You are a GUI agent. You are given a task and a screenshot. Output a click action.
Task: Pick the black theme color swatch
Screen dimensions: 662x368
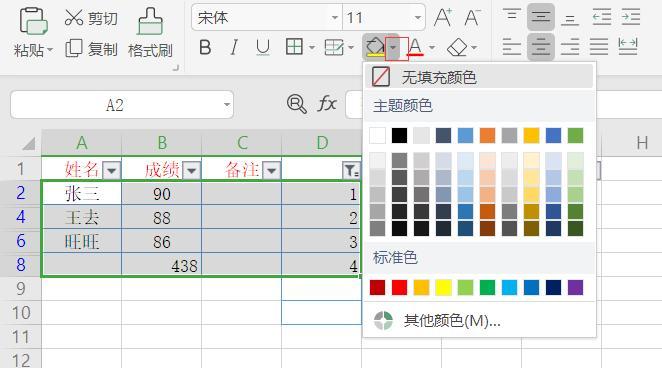pos(399,136)
